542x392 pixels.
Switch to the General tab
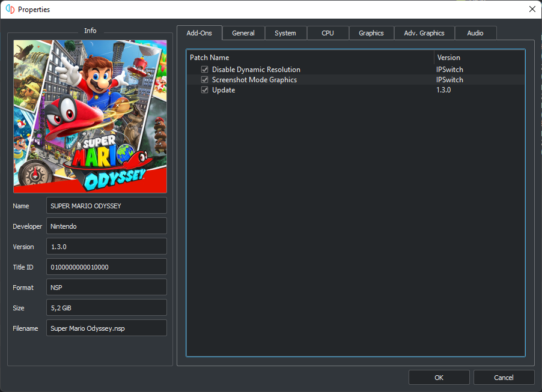pos(243,33)
